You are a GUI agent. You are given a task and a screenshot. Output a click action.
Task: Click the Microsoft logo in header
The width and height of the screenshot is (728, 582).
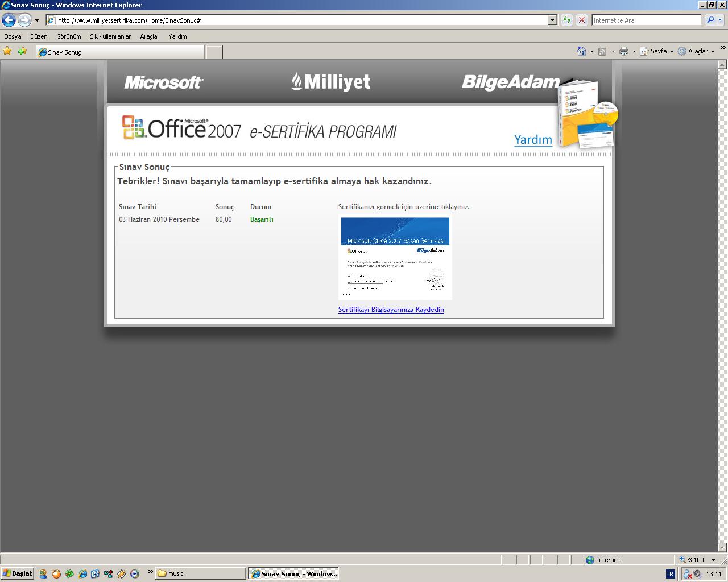(164, 83)
